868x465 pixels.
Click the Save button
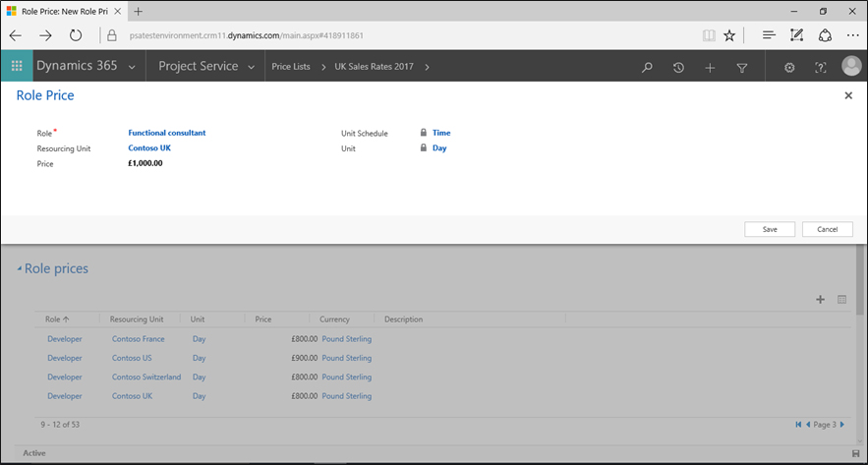(770, 229)
